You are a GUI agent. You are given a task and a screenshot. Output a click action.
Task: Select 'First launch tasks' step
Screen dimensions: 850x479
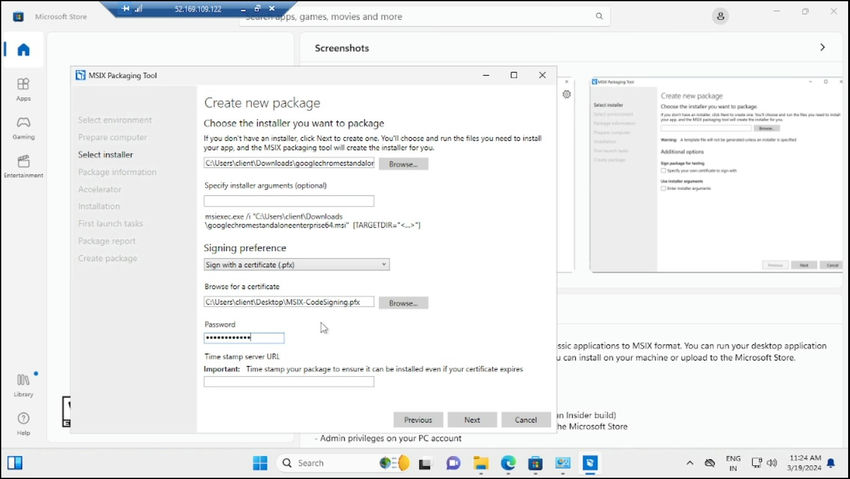(x=111, y=223)
